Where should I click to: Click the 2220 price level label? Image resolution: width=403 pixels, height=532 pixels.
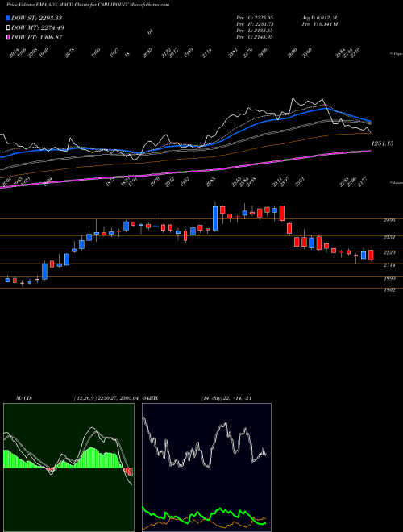(389, 252)
